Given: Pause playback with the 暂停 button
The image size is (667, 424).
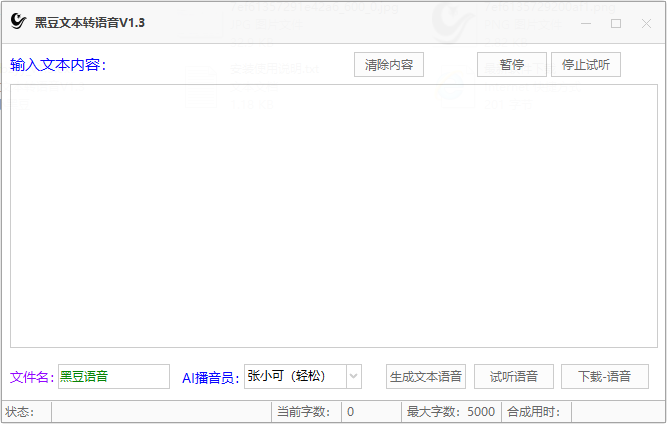Looking at the screenshot, I should tap(512, 65).
